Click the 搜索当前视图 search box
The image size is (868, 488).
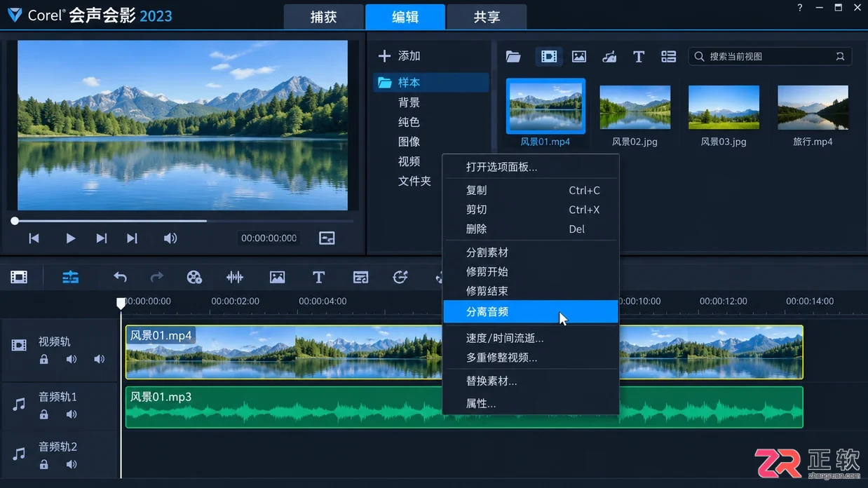coord(770,56)
